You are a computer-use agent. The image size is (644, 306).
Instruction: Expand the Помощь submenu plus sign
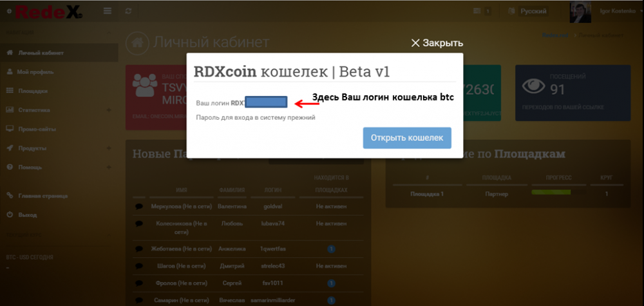coord(109,167)
